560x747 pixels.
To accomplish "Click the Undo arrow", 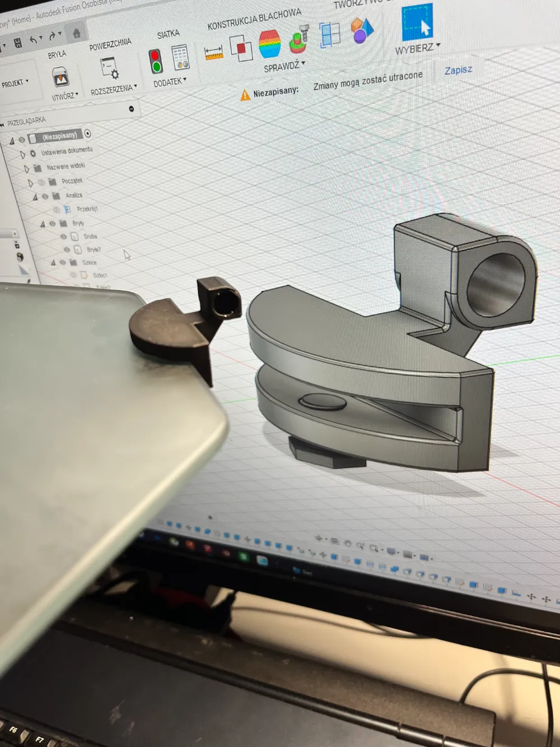I will click(x=34, y=40).
